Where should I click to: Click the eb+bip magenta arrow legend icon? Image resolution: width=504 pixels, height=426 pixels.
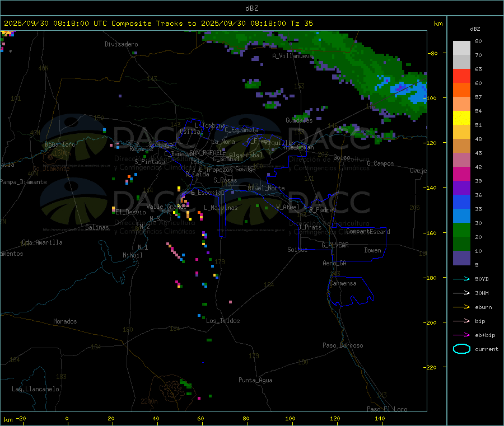point(461,335)
